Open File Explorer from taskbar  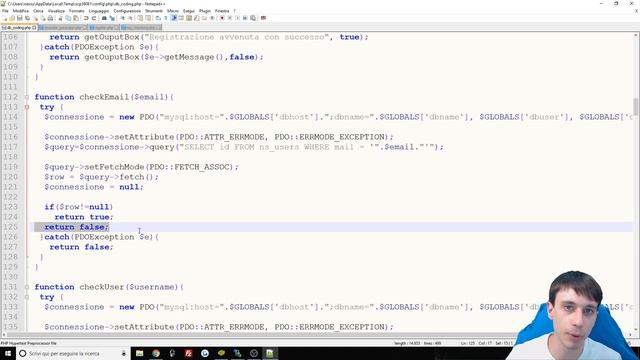point(140,353)
